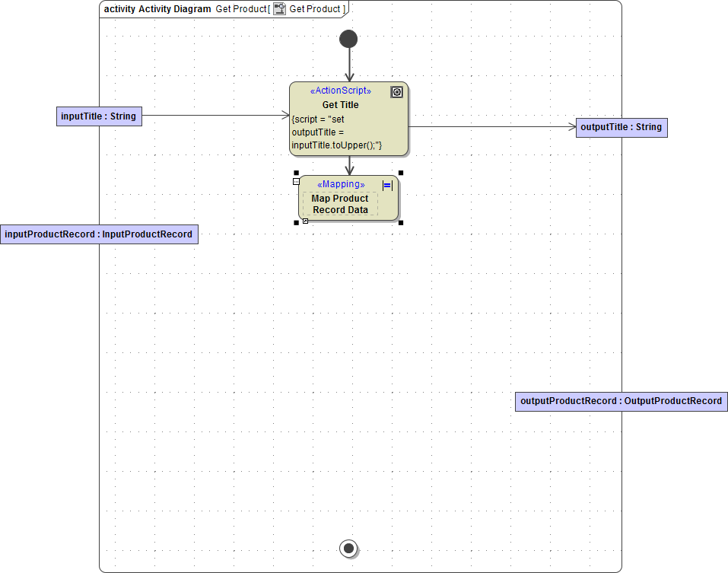The image size is (728, 573).
Task: Click the mapping icon on Map Product Record Data
Action: point(386,185)
